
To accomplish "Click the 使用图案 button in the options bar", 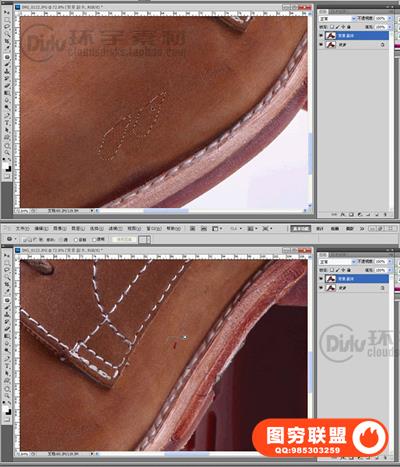I will coord(124,239).
